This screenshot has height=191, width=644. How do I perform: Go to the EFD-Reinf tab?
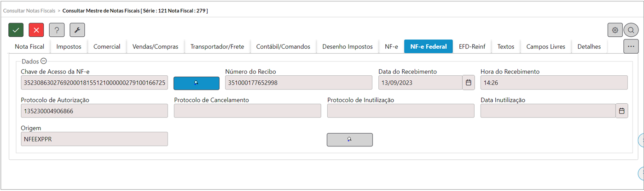472,46
